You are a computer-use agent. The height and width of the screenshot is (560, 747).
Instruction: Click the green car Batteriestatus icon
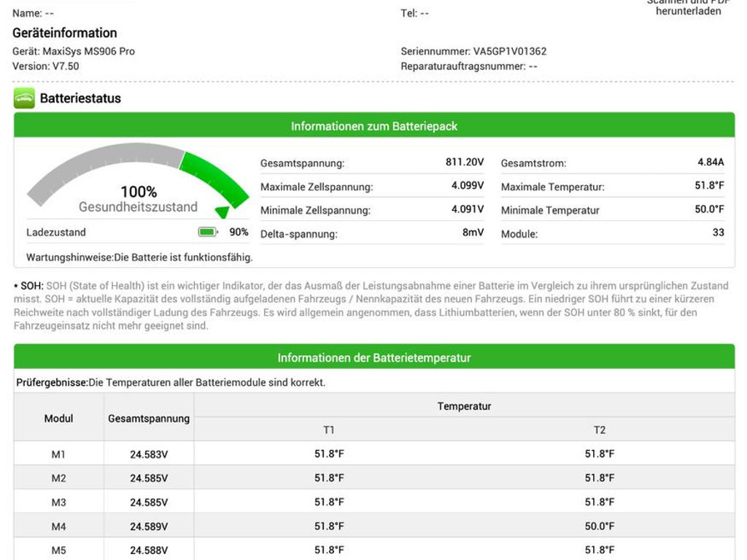pos(24,98)
